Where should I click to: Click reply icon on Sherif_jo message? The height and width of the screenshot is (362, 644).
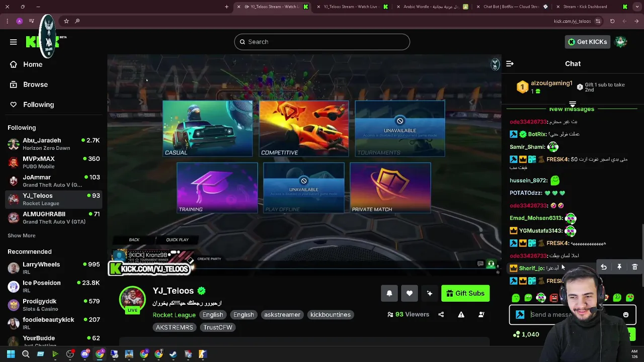(x=604, y=267)
